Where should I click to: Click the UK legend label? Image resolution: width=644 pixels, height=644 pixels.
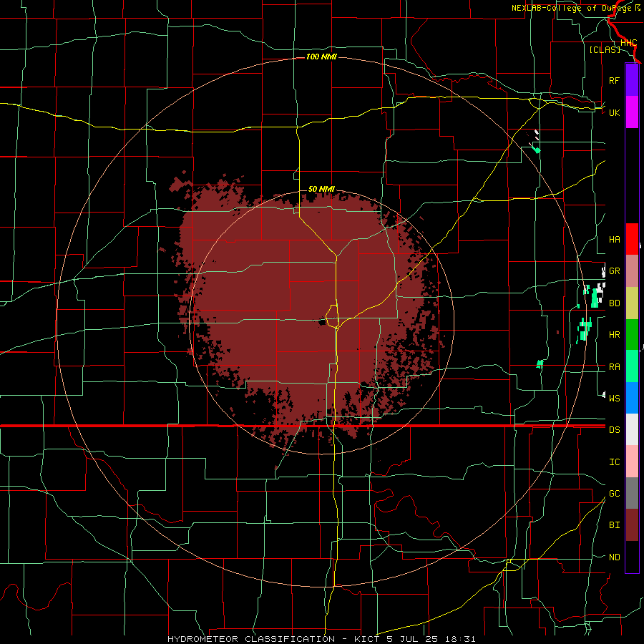(x=615, y=112)
